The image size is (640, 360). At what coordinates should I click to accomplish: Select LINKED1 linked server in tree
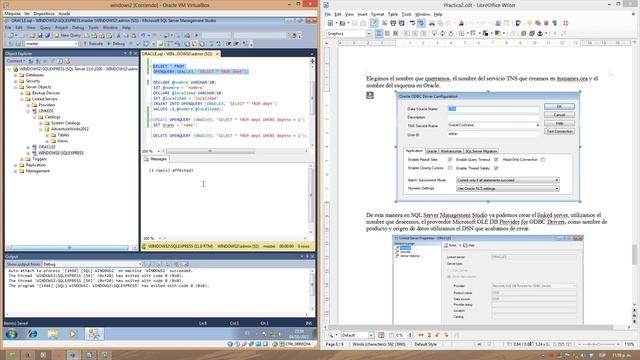click(x=46, y=111)
